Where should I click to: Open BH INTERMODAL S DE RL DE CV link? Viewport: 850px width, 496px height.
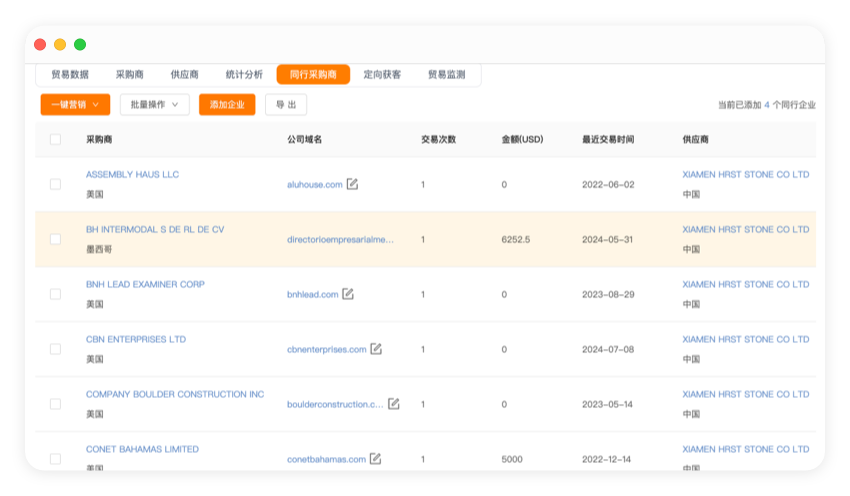pyautogui.click(x=155, y=229)
